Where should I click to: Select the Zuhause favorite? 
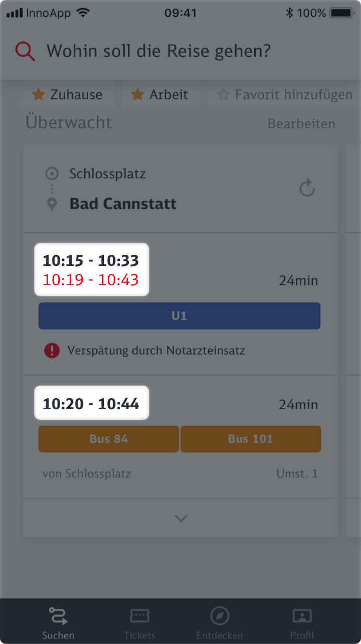(68, 95)
